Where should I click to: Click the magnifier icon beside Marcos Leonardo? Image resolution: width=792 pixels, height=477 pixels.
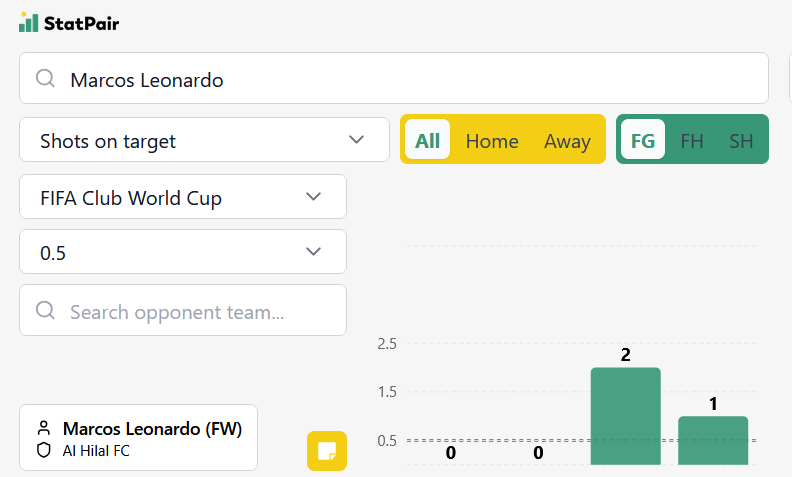point(45,78)
